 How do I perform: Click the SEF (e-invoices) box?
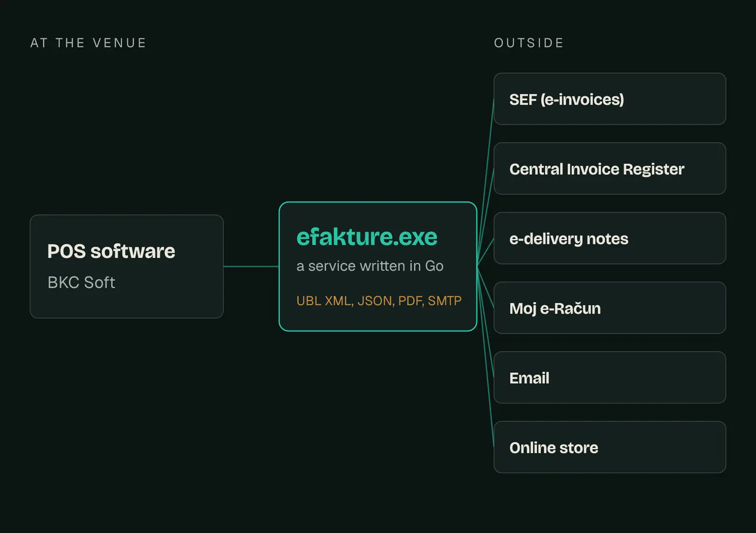tap(610, 99)
